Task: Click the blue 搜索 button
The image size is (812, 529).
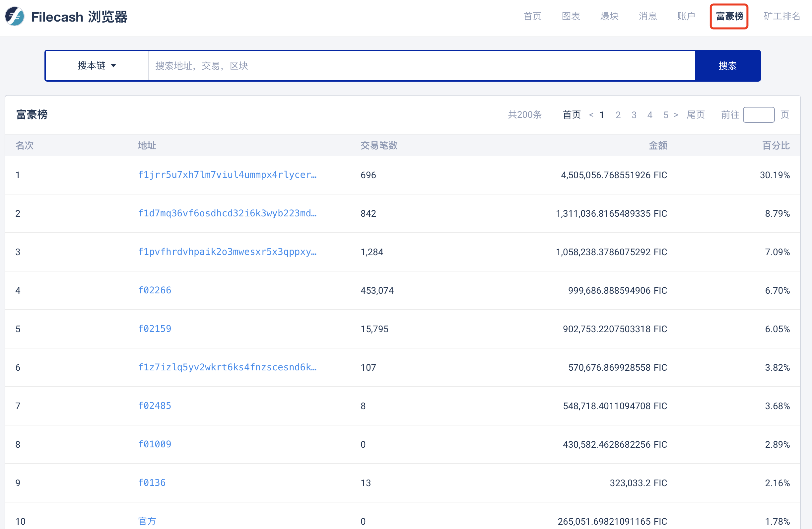Action: pyautogui.click(x=728, y=65)
